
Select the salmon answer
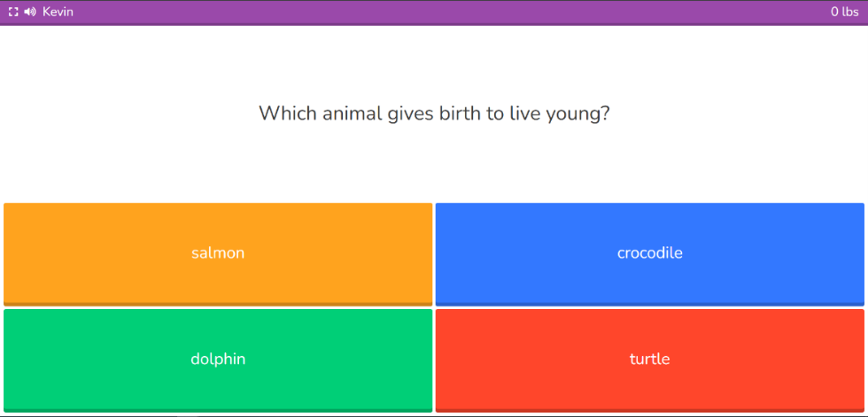(218, 253)
